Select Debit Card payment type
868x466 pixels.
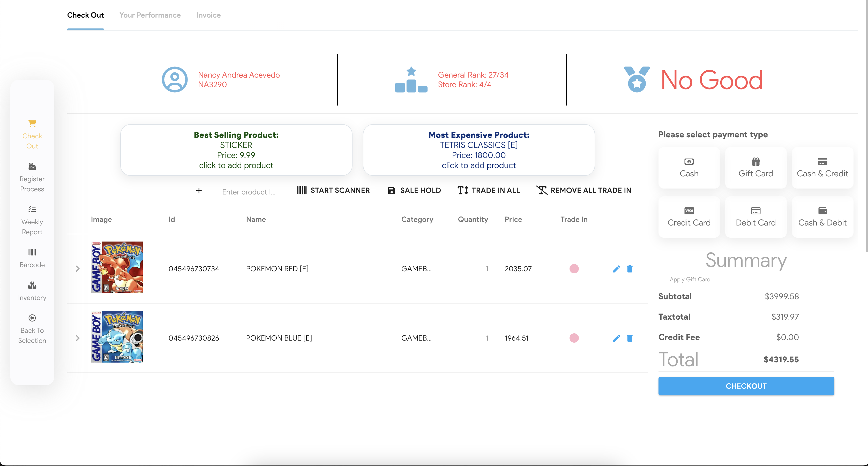tap(755, 217)
